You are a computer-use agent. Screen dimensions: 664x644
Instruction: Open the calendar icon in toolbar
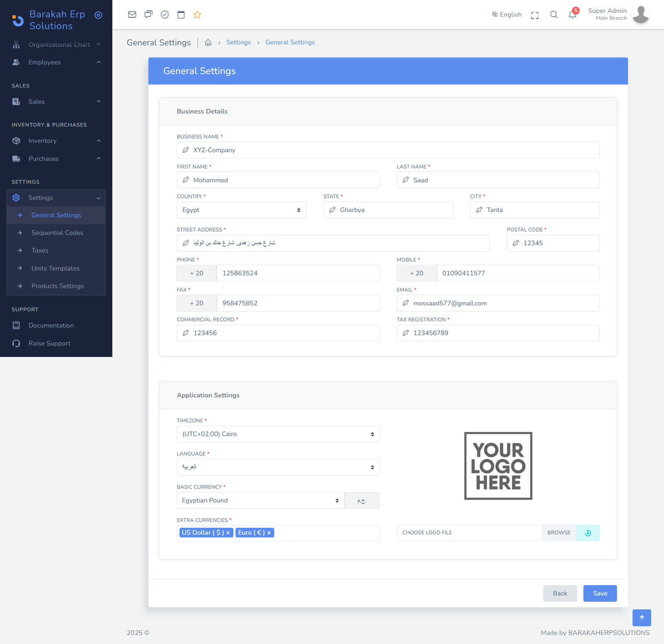click(x=181, y=15)
